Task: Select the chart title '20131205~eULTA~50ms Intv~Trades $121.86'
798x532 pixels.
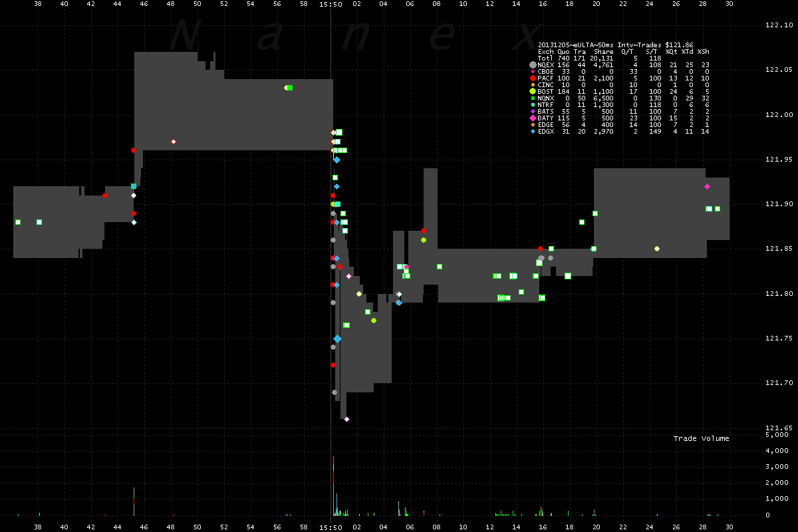Action: (615, 45)
